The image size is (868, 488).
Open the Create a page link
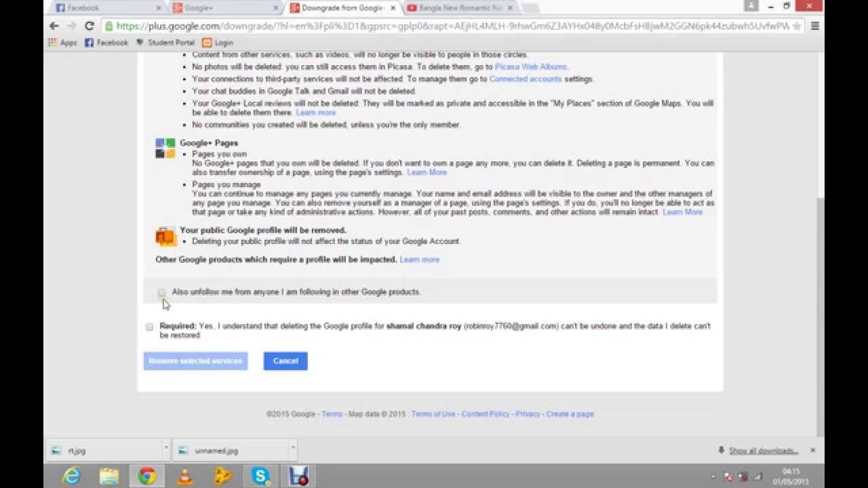click(570, 414)
